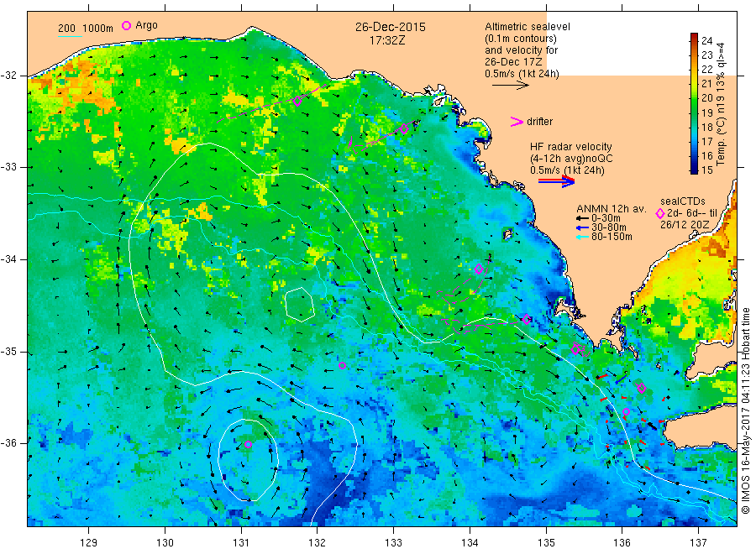Click the 'Altimetric sealevel' legend heading
The height and width of the screenshot is (554, 756).
point(528,27)
